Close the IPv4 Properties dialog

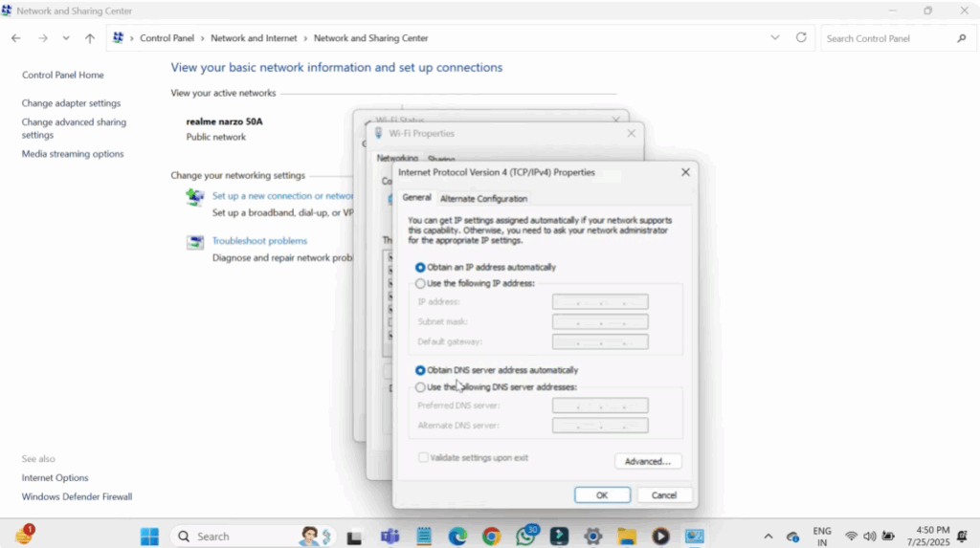coord(685,172)
